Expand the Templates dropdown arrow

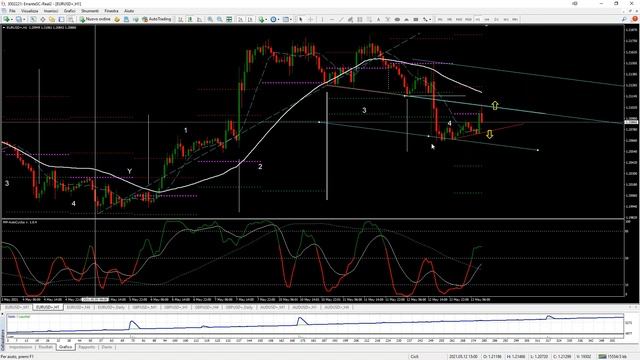pyautogui.click(x=291, y=19)
